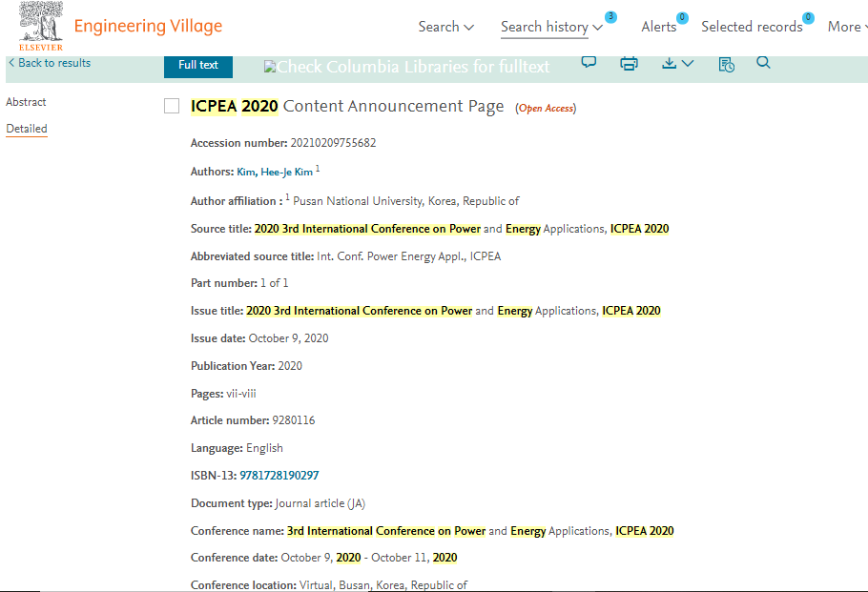The width and height of the screenshot is (868, 592).
Task: Select the ICPEA 2020 record checkbox
Action: (172, 106)
